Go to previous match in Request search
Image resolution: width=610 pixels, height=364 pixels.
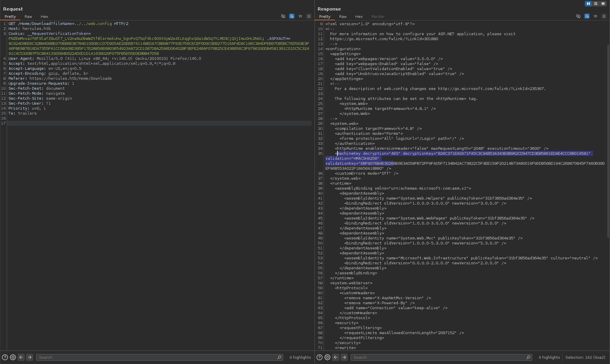[x=21, y=357]
